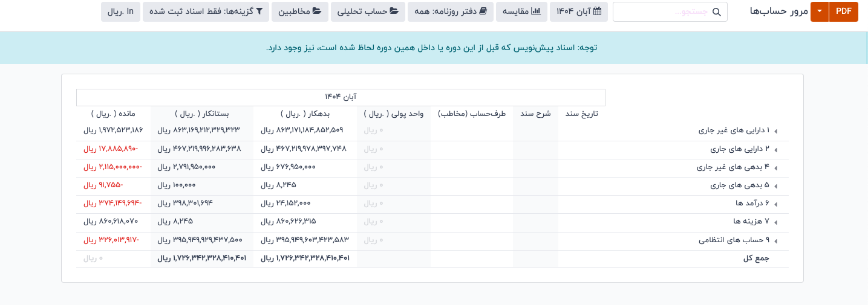Click the بدهکار debit column header
This screenshot has height=305, width=868.
pyautogui.click(x=304, y=114)
